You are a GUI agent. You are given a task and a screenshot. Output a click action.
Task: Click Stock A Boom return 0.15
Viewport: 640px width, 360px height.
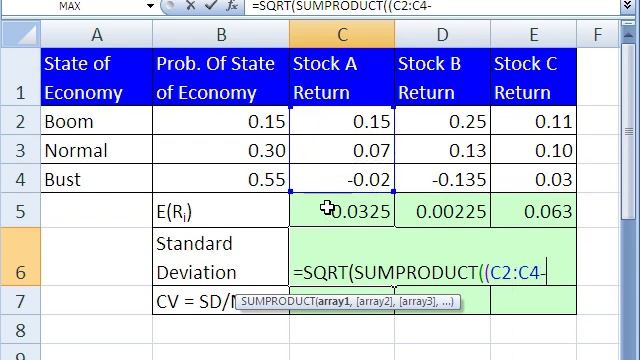click(x=342, y=121)
